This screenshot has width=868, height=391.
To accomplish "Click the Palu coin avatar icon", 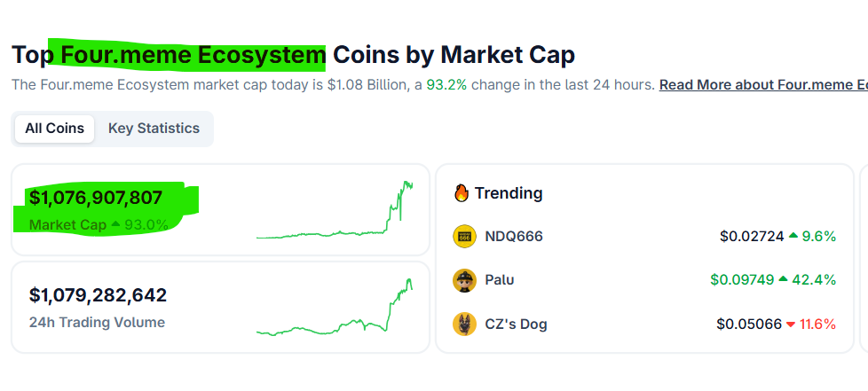I will [464, 280].
